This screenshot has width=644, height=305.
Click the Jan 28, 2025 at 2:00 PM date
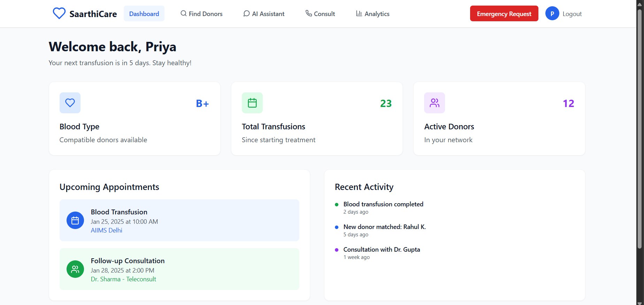pyautogui.click(x=123, y=270)
